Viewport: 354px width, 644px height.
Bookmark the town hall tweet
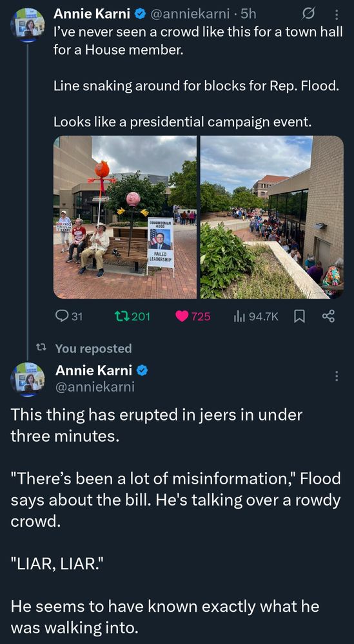tap(299, 316)
